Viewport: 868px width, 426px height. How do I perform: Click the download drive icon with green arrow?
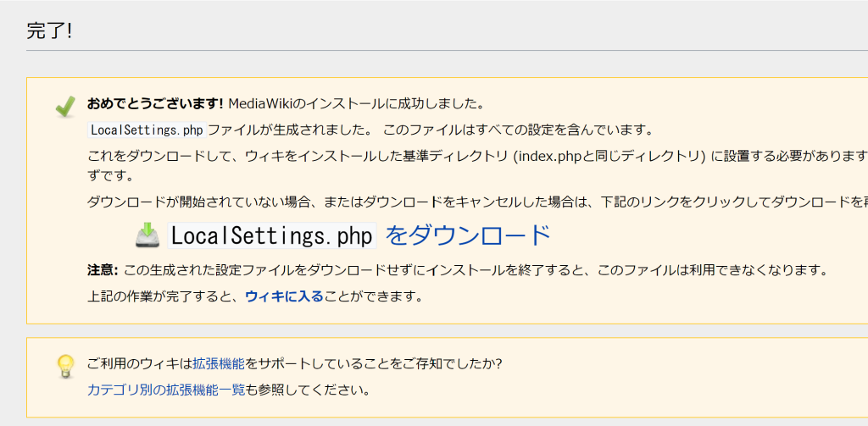(147, 235)
